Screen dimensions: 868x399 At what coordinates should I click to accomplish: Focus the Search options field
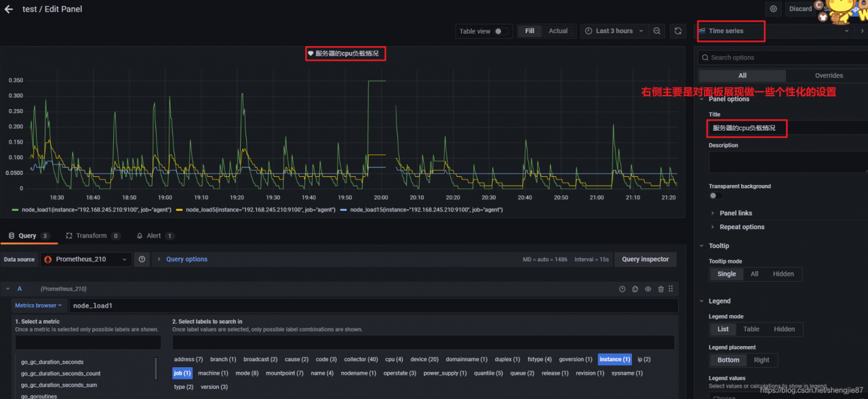tap(784, 58)
